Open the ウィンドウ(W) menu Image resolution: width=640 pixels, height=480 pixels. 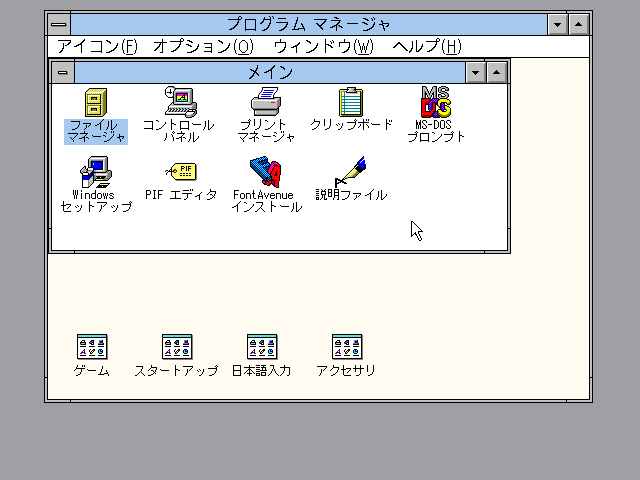323,47
